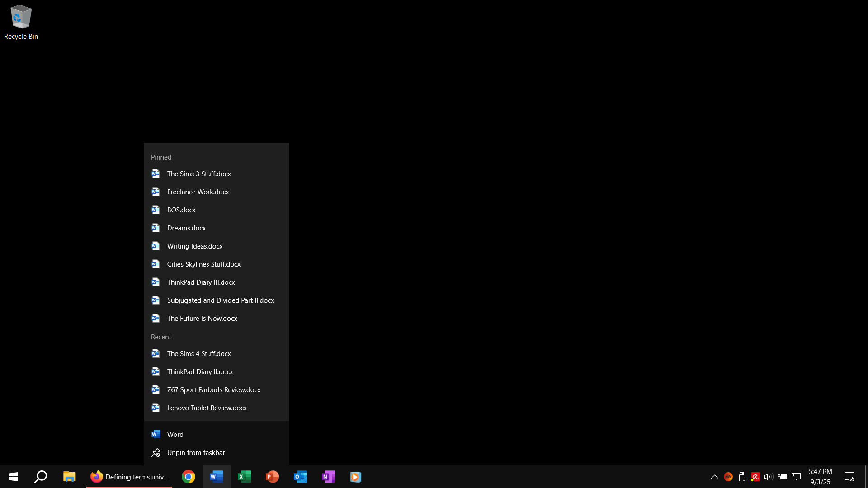This screenshot has height=488, width=868.
Task: Open File Explorer from taskbar
Action: (x=69, y=477)
